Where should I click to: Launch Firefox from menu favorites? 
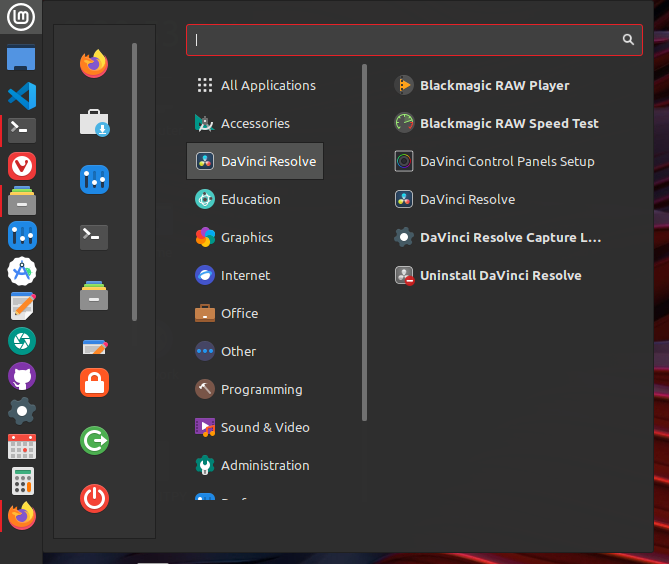click(x=94, y=64)
